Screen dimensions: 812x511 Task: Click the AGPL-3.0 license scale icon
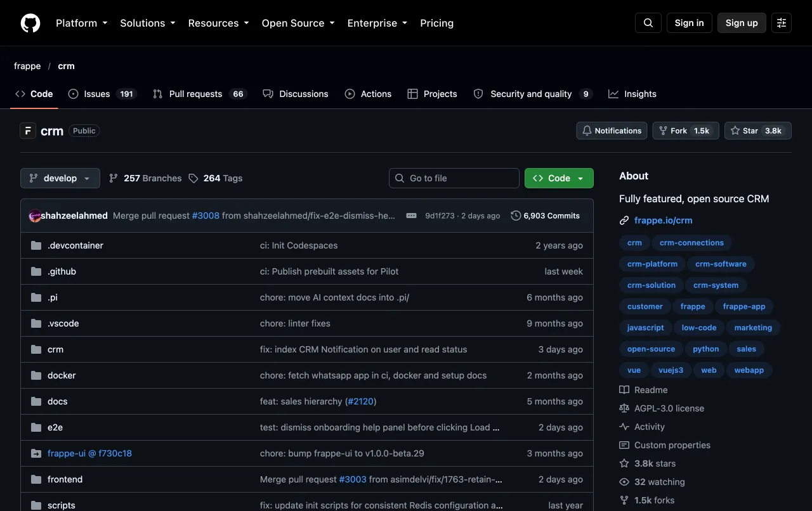click(x=624, y=408)
